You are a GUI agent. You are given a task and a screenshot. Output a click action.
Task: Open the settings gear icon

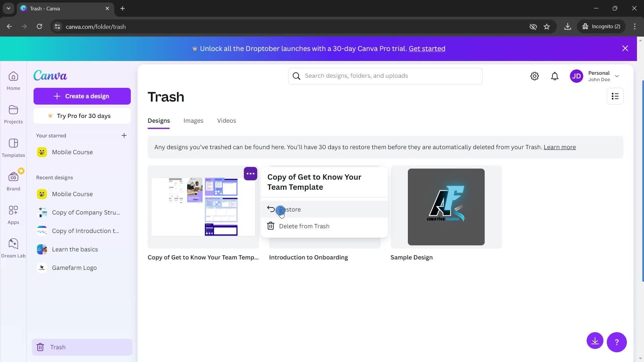(535, 76)
